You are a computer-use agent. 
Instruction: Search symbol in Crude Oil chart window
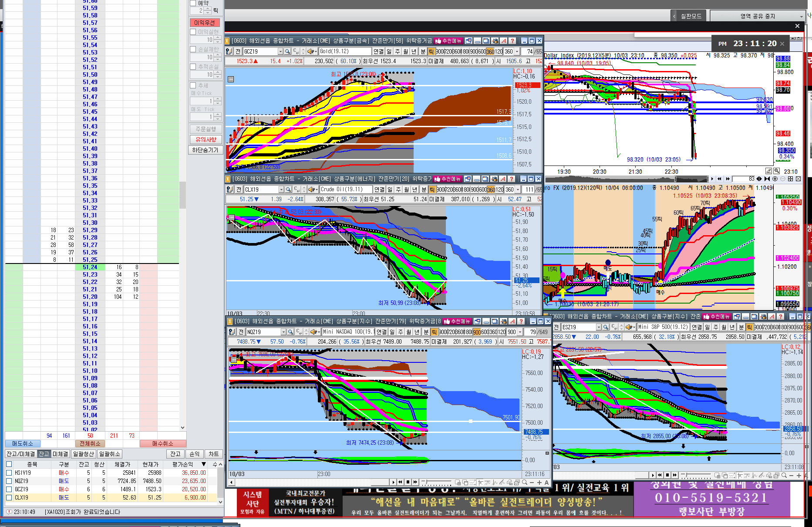[289, 189]
